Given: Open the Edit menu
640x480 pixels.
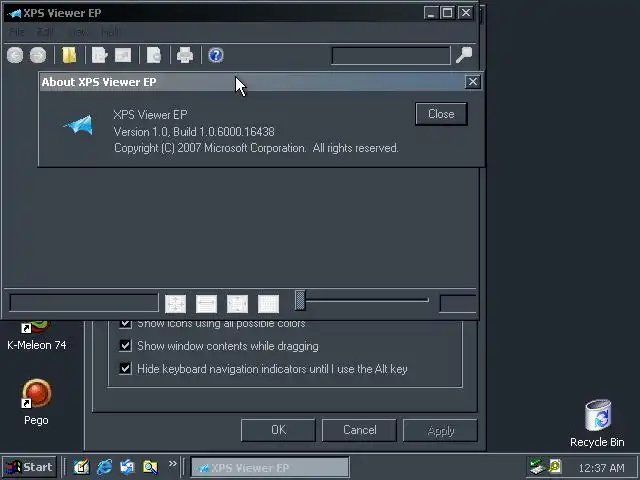Looking at the screenshot, I should 45,32.
